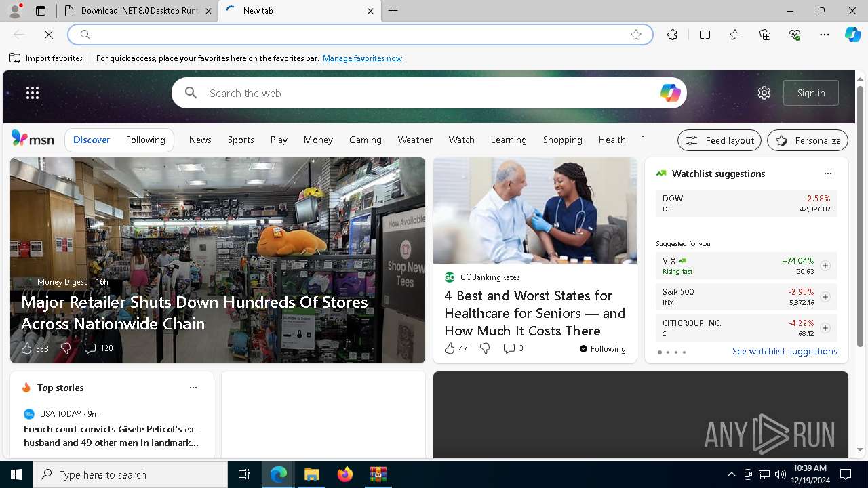Open the MSN app launcher grid
868x488 pixels.
click(x=33, y=93)
